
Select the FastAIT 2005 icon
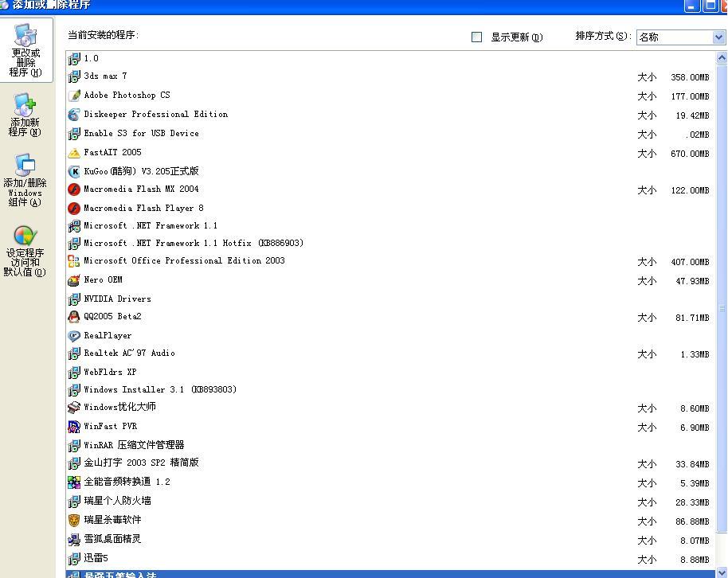coord(74,153)
